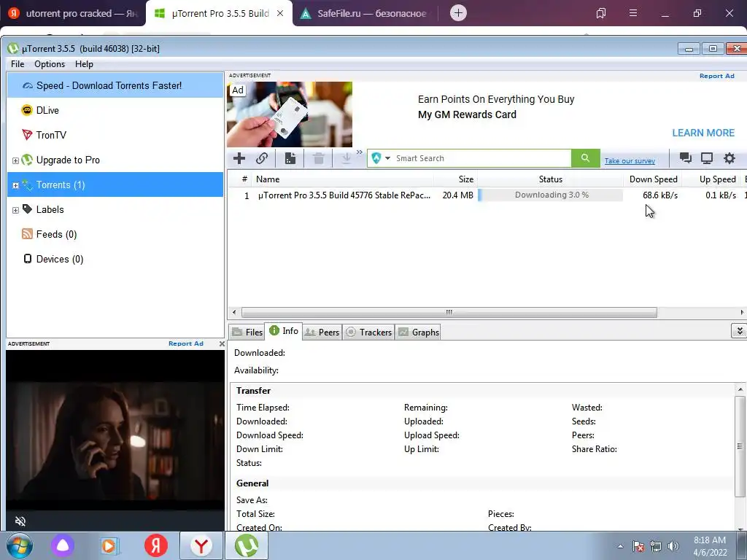The width and height of the screenshot is (747, 560).
Task: Switch to the Graphs tab
Action: pyautogui.click(x=419, y=332)
